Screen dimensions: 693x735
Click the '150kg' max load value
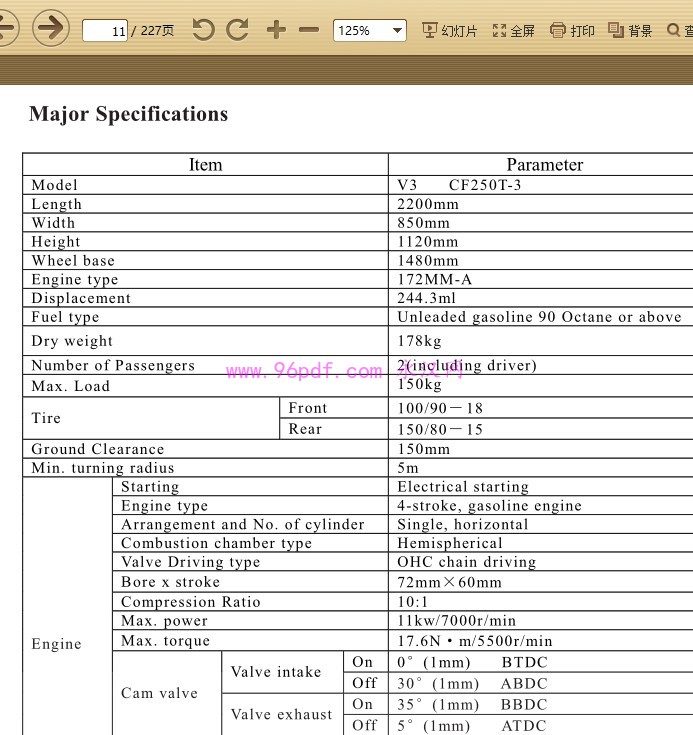coord(419,385)
